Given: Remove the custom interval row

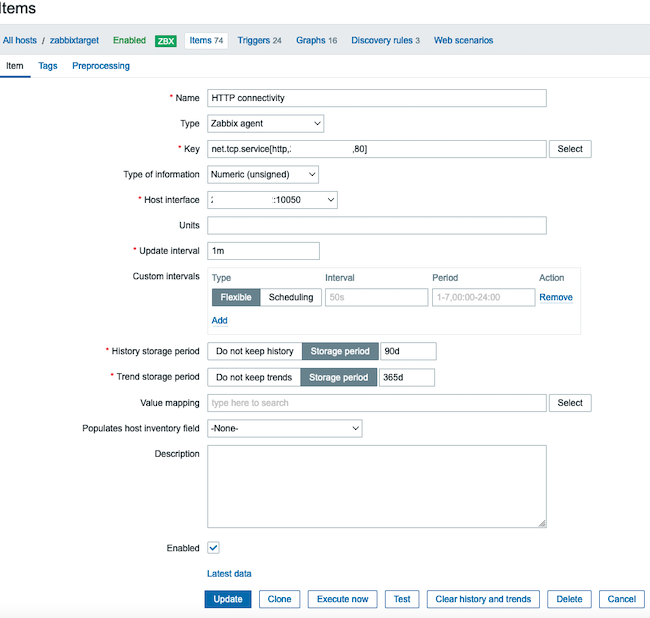Looking at the screenshot, I should click(556, 297).
